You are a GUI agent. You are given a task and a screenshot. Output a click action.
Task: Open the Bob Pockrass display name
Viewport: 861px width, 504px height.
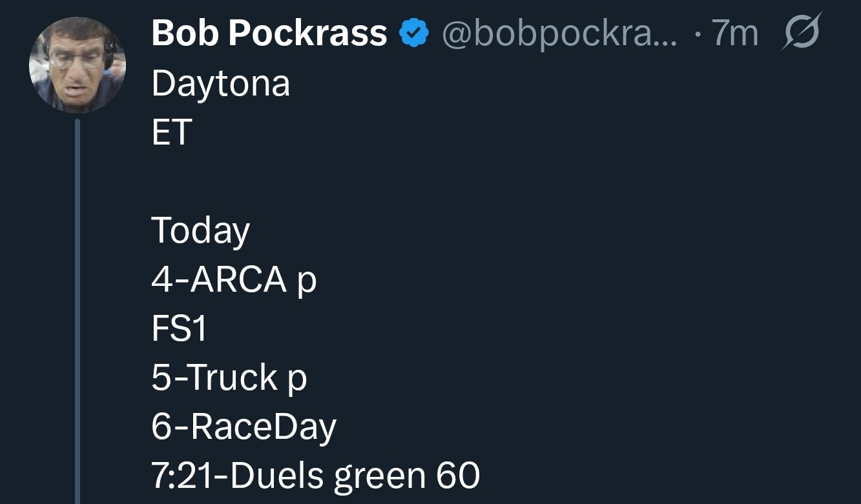click(269, 33)
